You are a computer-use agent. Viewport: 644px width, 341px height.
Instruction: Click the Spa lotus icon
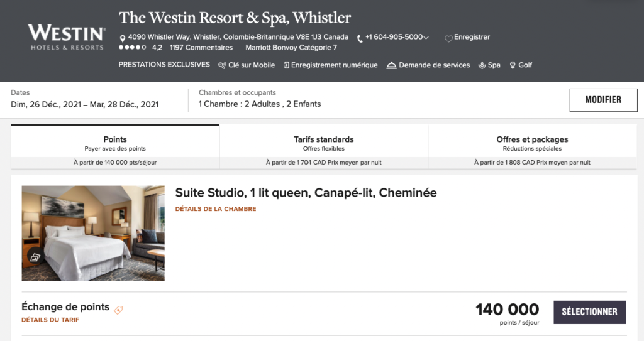pyautogui.click(x=482, y=65)
